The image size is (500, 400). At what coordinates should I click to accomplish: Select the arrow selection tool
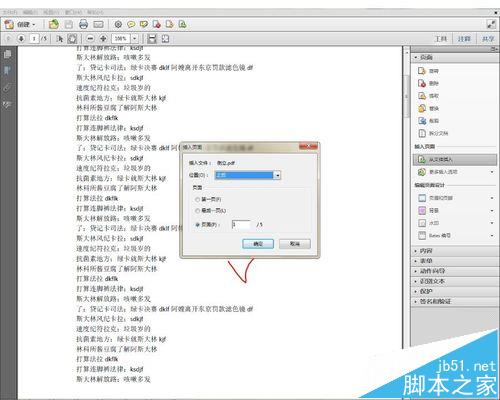[60, 39]
